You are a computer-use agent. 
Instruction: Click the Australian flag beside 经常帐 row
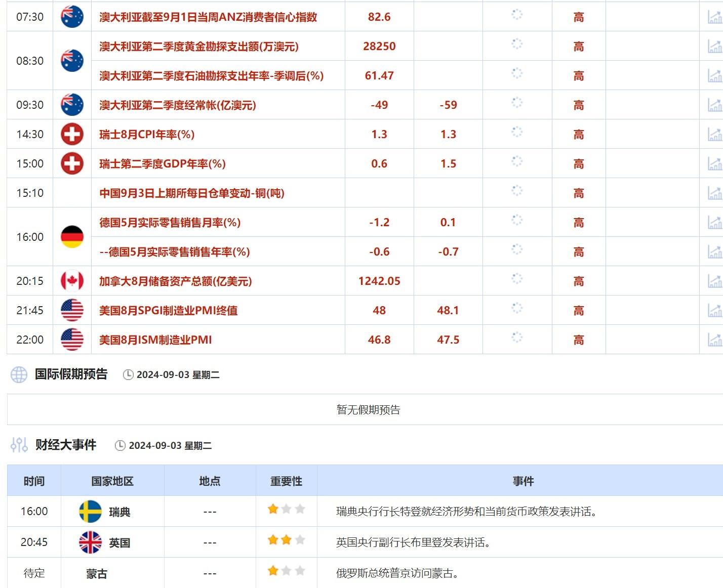(72, 105)
